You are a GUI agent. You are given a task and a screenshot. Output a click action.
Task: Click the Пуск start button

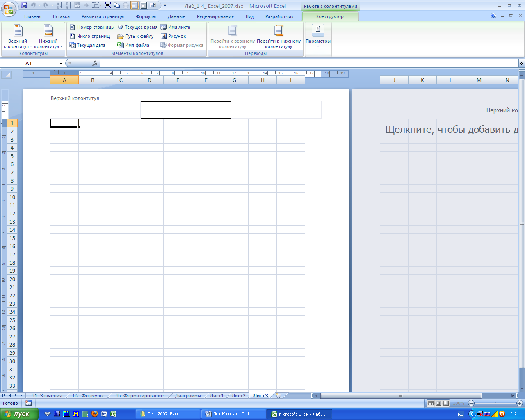[x=19, y=414]
